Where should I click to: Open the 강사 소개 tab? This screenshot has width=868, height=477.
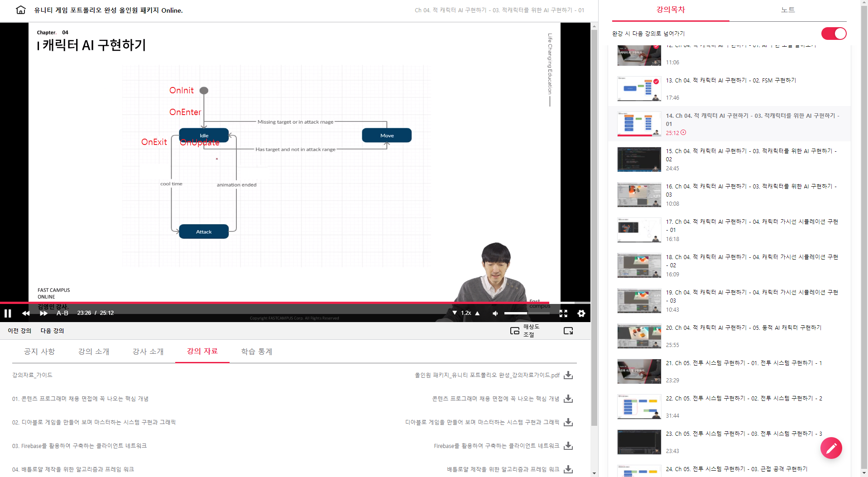[148, 352]
